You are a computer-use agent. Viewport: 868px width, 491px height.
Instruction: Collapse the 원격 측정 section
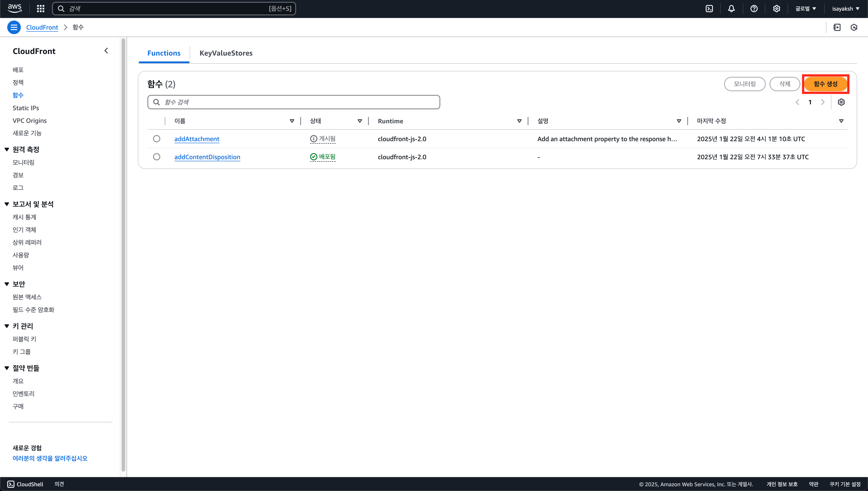pos(7,150)
